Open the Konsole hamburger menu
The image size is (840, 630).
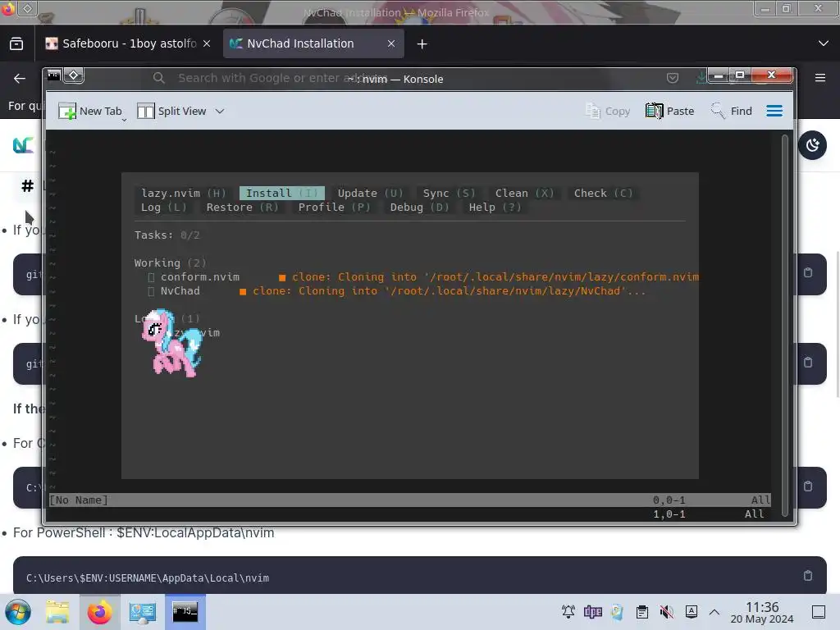point(774,111)
